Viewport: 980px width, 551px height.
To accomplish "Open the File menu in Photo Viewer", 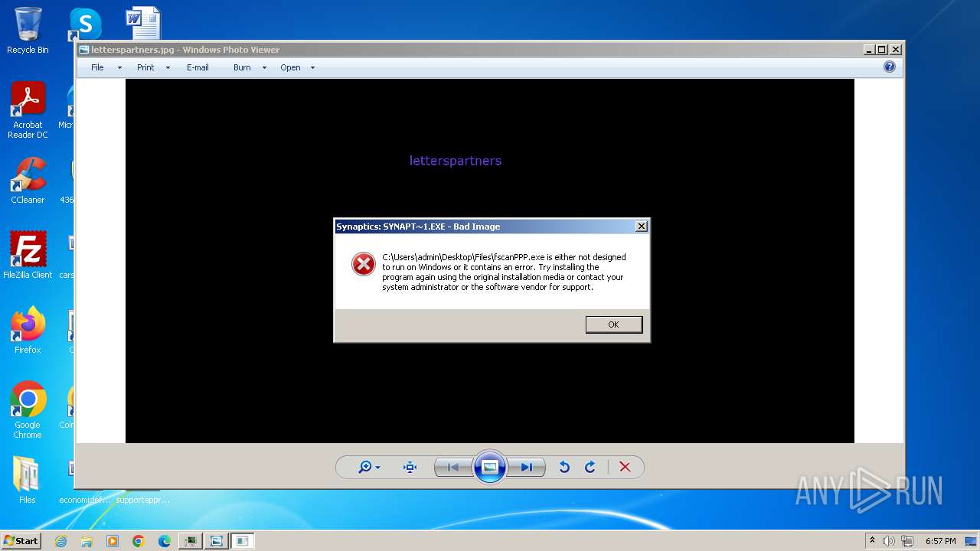I will tap(97, 67).
